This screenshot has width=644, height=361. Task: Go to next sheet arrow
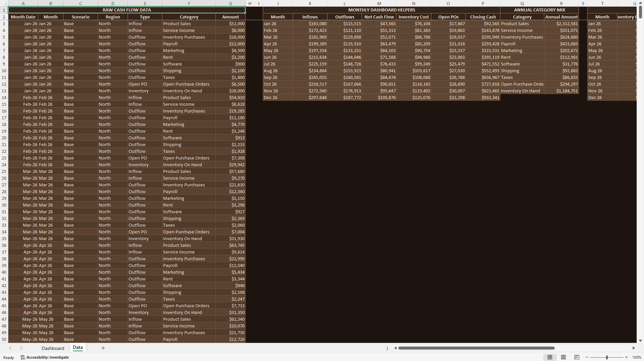(21, 348)
